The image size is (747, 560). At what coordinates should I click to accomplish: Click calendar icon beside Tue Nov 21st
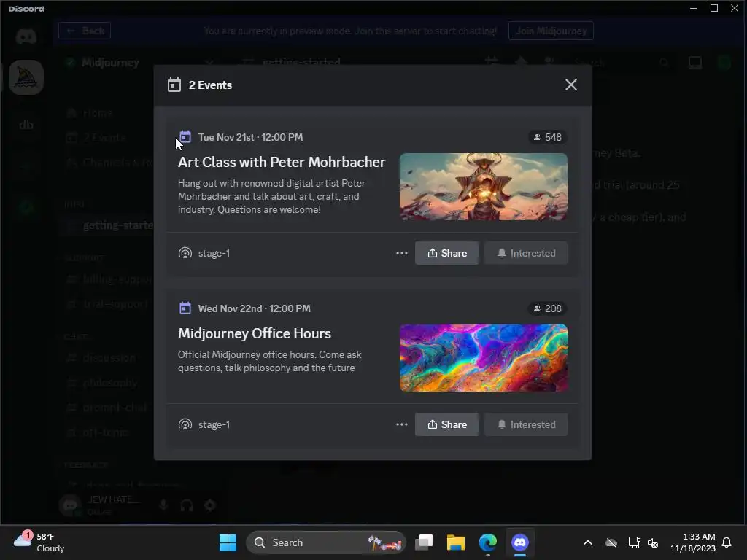point(185,136)
